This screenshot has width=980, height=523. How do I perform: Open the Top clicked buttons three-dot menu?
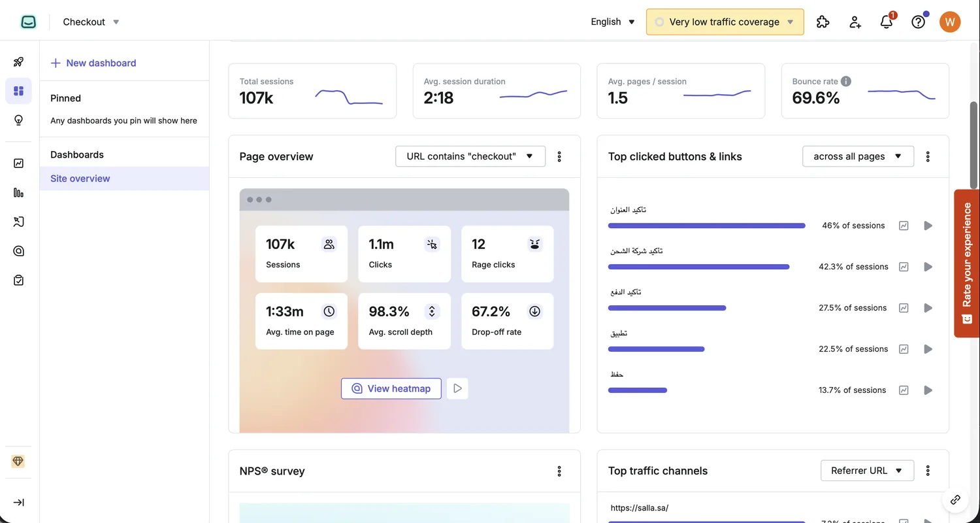tap(928, 156)
